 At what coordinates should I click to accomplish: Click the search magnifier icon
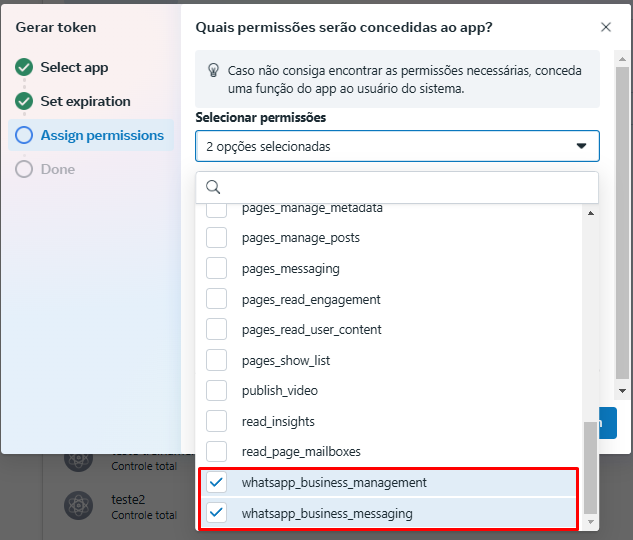(213, 187)
